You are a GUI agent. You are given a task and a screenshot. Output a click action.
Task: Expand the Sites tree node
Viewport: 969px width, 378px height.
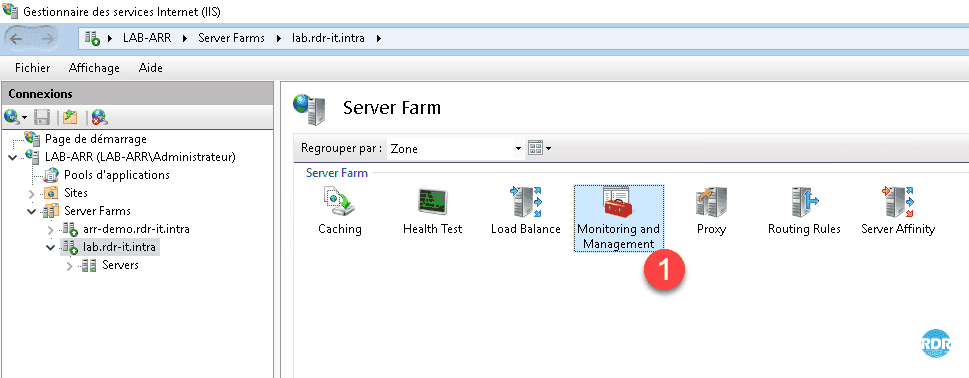click(x=32, y=194)
